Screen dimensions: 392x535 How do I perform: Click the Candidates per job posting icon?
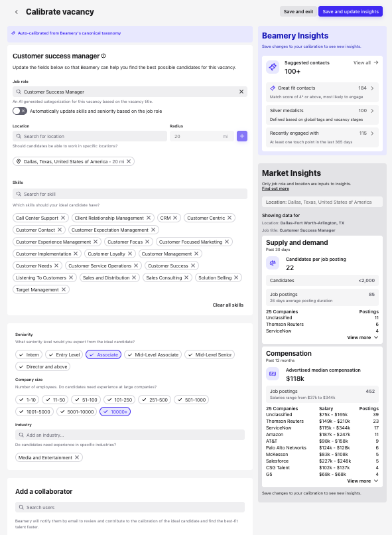273,263
